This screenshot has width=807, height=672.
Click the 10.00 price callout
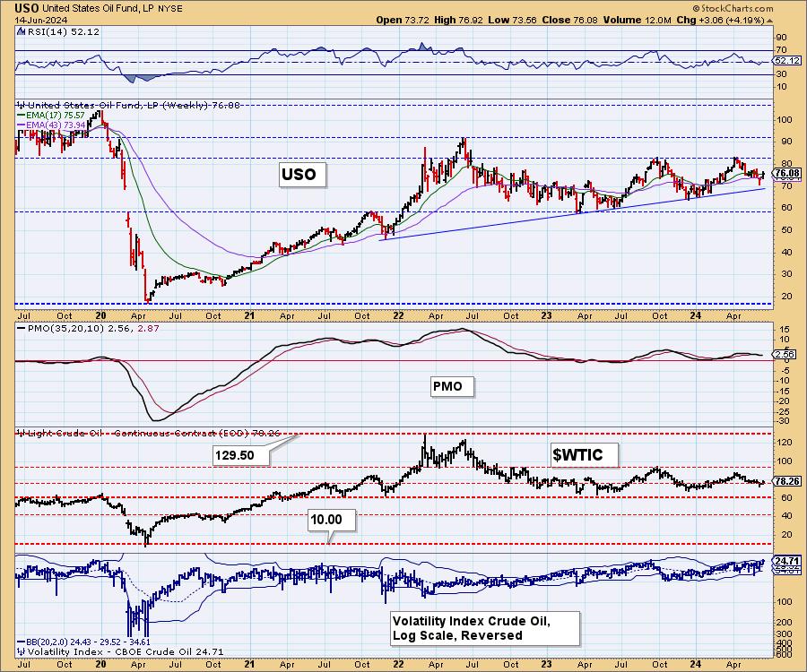[x=332, y=520]
